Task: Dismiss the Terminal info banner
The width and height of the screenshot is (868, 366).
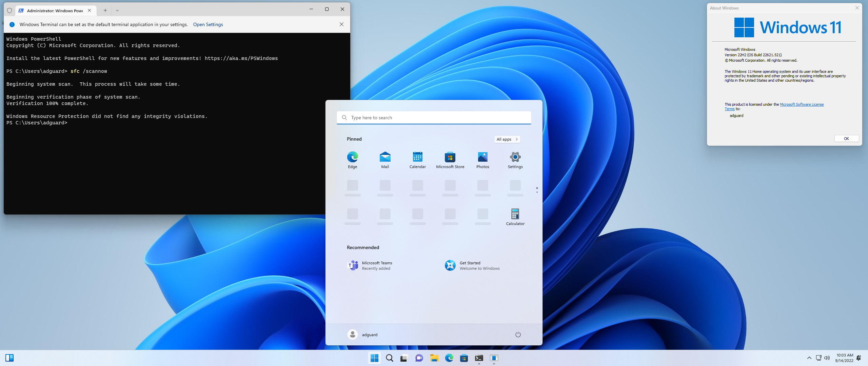Action: pyautogui.click(x=341, y=24)
